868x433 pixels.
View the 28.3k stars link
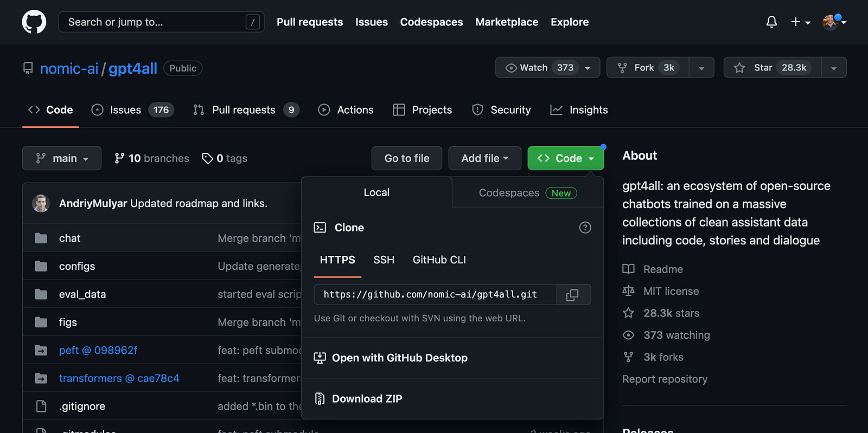tap(661, 313)
